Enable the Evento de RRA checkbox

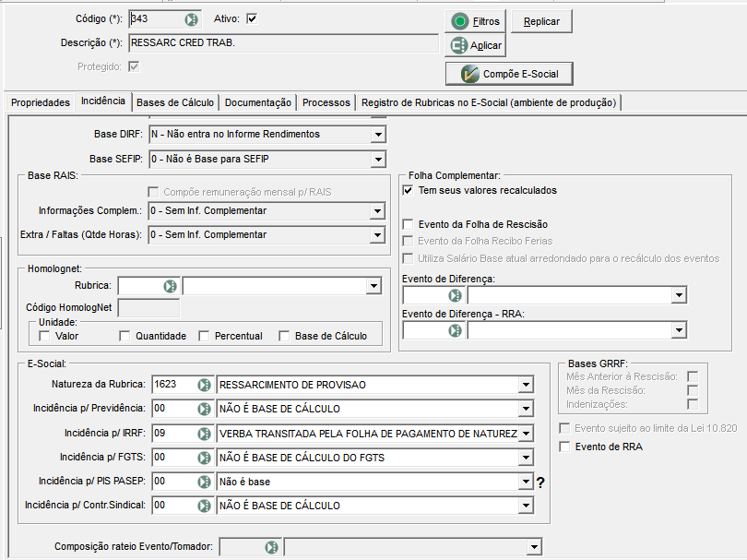[x=564, y=447]
